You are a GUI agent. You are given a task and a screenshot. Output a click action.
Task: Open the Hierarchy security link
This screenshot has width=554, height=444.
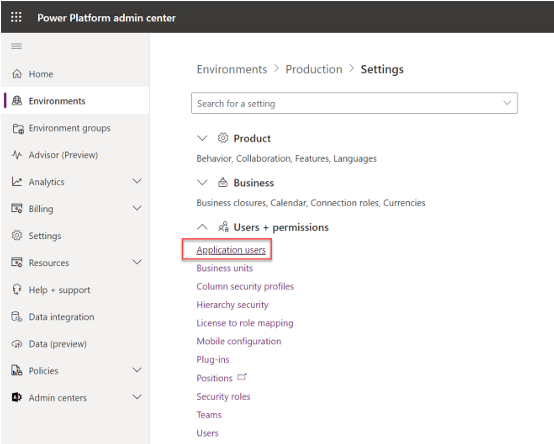point(232,304)
